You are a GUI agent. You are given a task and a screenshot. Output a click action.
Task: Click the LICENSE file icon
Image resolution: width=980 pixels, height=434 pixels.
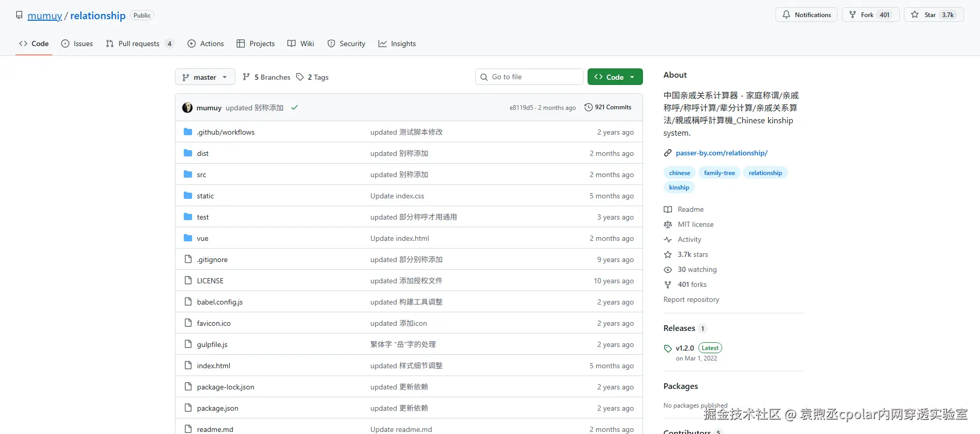pyautogui.click(x=188, y=281)
